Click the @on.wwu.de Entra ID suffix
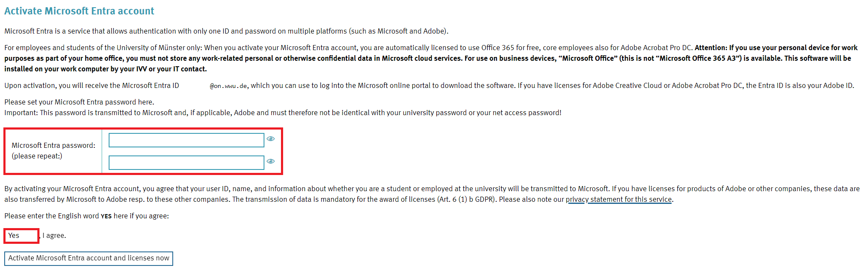 point(228,86)
